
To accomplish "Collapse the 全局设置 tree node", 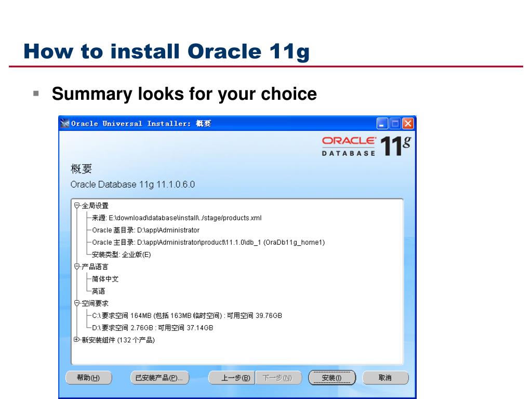I will (77, 206).
